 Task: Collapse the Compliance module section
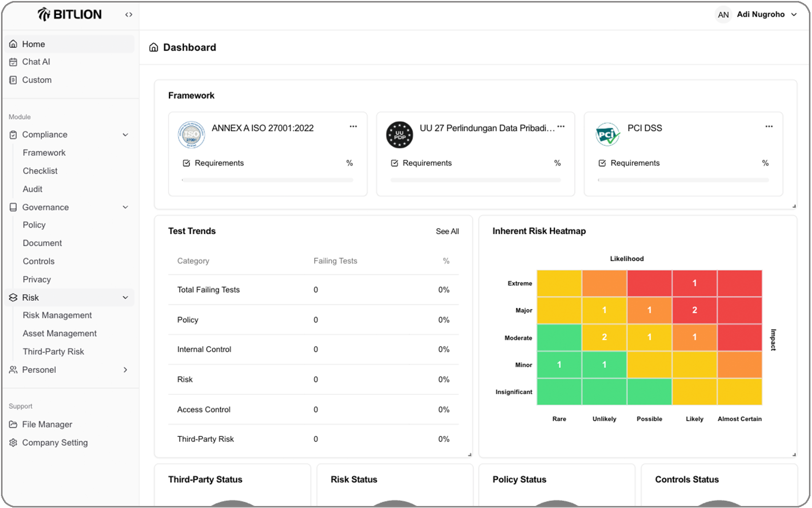tap(125, 135)
